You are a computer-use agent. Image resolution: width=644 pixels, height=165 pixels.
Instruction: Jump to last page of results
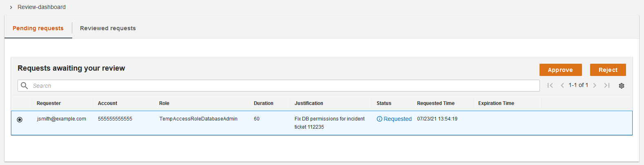607,85
